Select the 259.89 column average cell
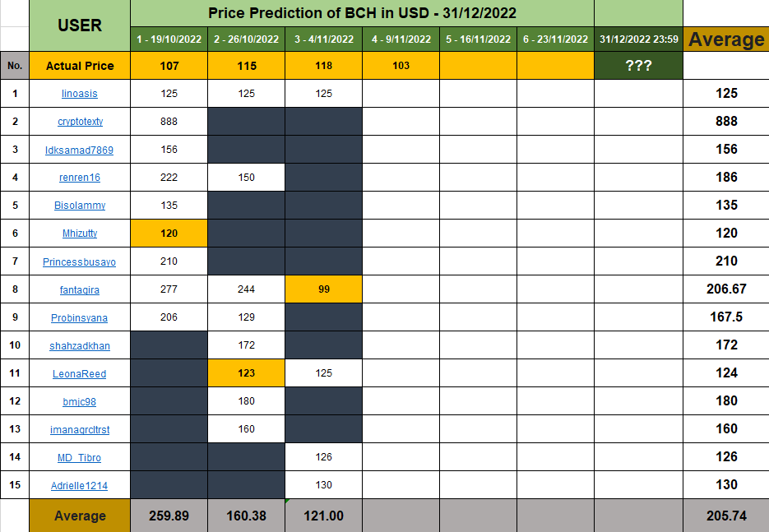 coord(169,516)
